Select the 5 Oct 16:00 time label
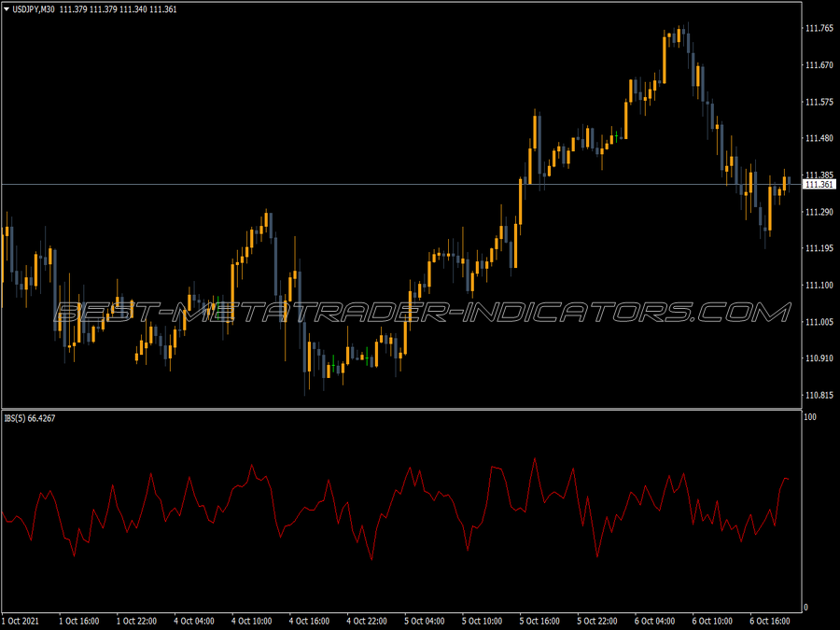 coord(539,621)
